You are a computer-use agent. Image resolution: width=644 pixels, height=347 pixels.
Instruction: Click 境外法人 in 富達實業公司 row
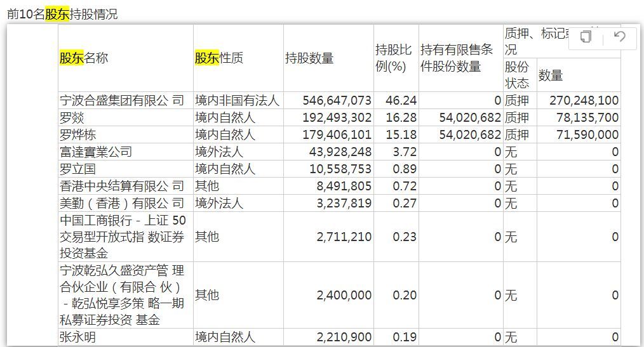click(219, 152)
